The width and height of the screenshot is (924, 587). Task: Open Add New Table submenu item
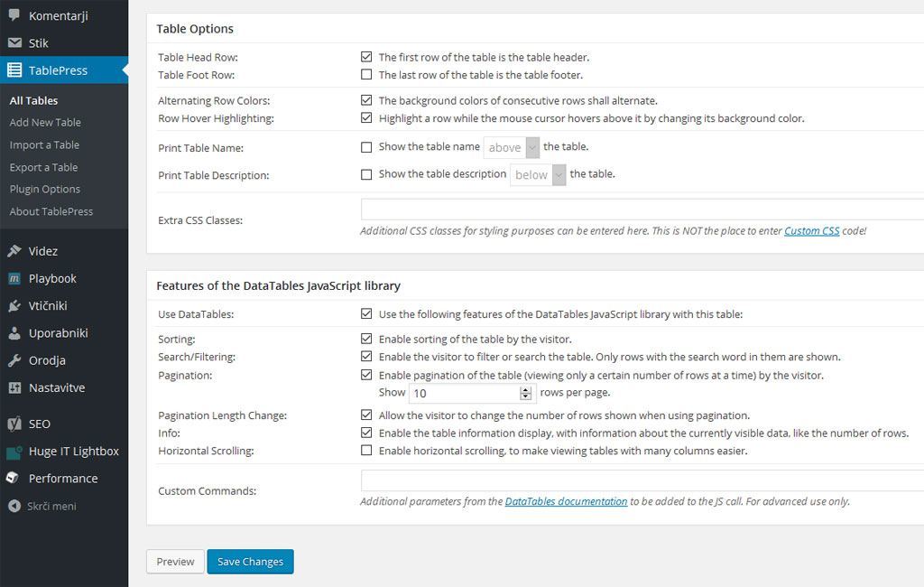tap(45, 122)
